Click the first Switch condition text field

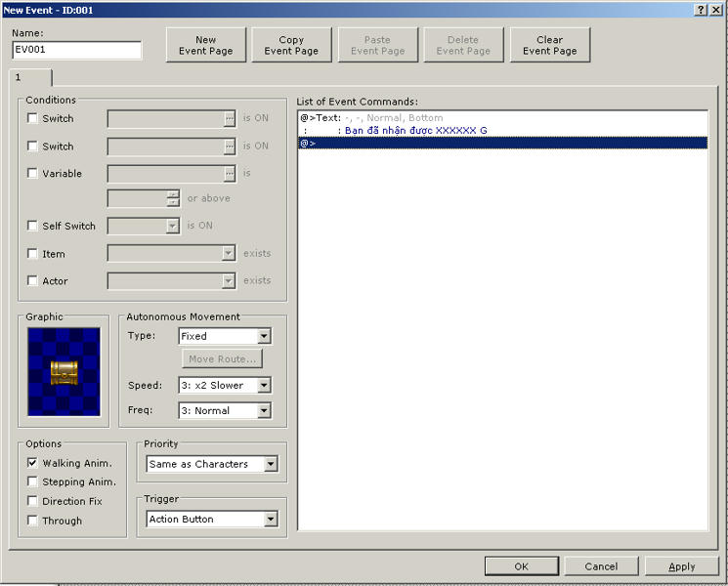click(x=166, y=119)
